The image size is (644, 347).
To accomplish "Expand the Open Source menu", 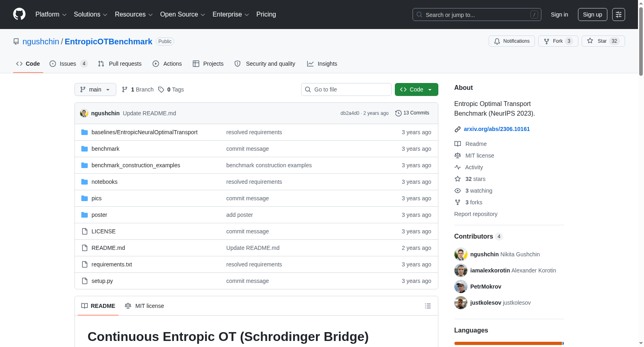I will [183, 15].
